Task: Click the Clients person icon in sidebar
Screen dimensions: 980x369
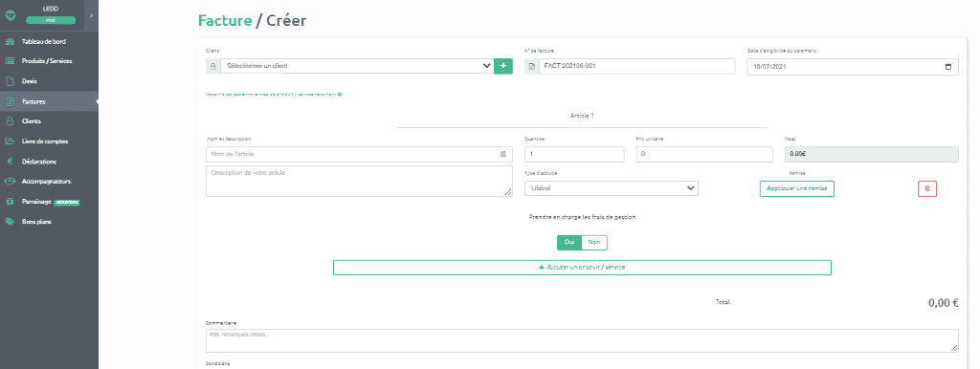Action: click(x=10, y=121)
